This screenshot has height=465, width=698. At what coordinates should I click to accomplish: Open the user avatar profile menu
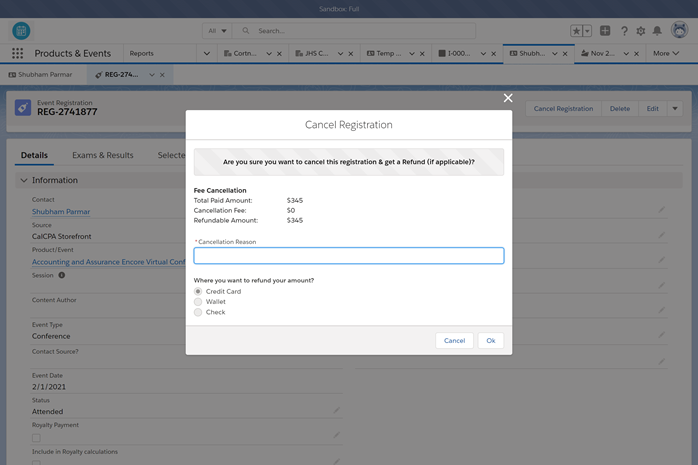(x=679, y=31)
